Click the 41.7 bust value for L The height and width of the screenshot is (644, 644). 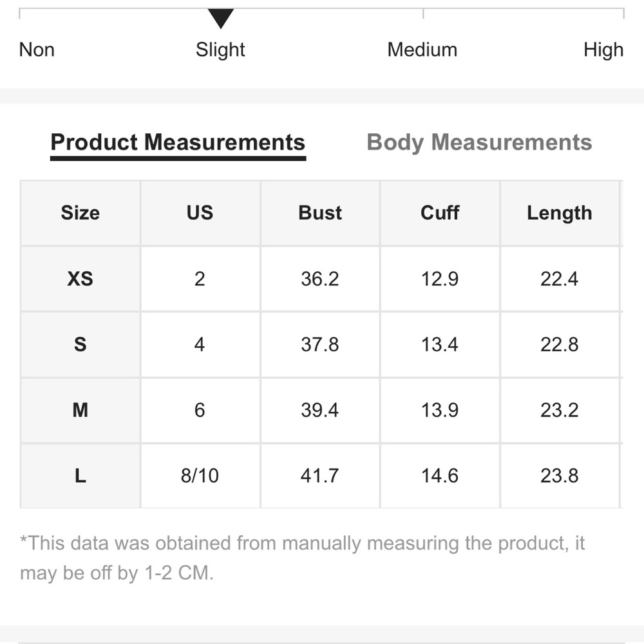tap(320, 476)
